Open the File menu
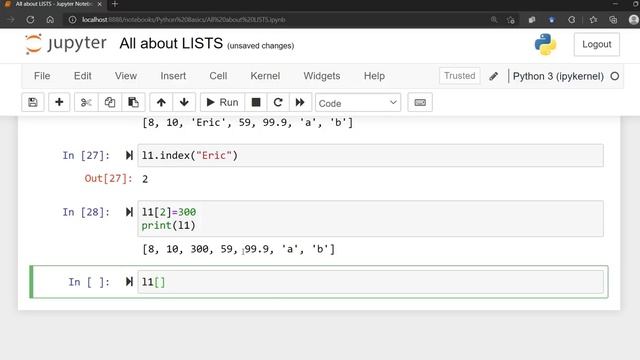 tap(42, 76)
